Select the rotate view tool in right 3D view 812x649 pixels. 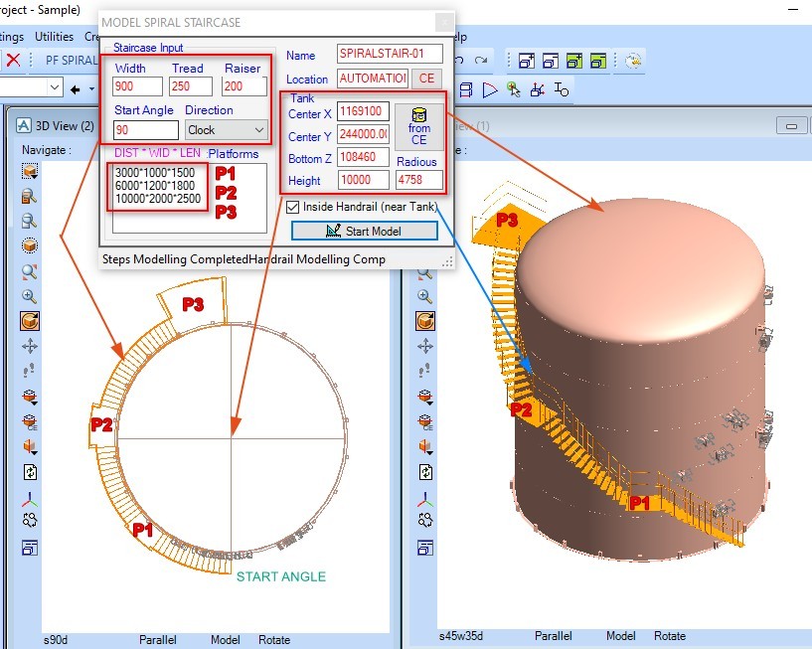(x=425, y=321)
